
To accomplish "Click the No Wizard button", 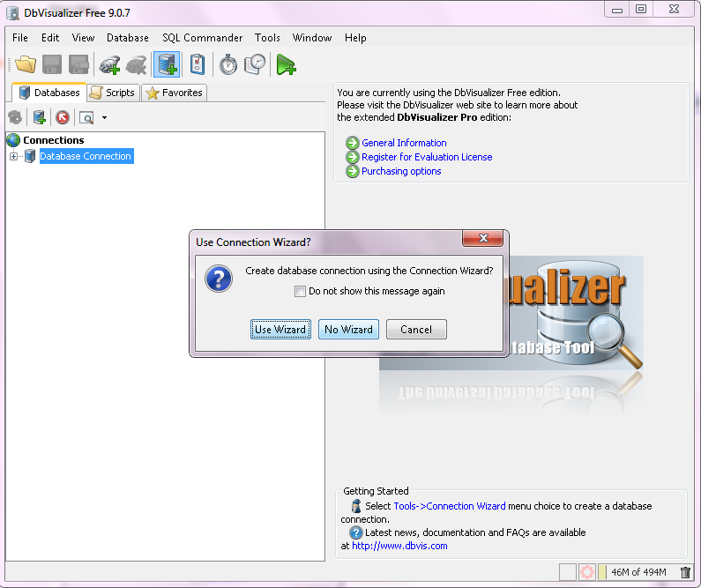I will [348, 330].
